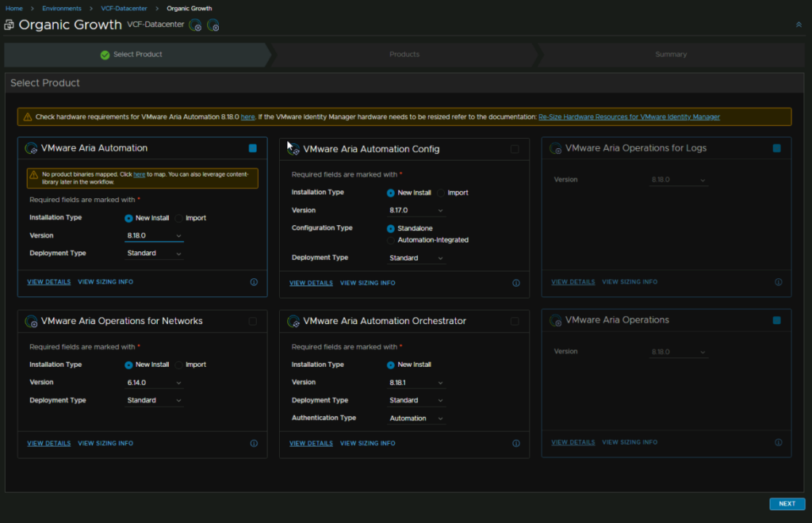Open Orchestrator Authentication Type dropdown
Image resolution: width=812 pixels, height=523 pixels.
[x=416, y=418]
